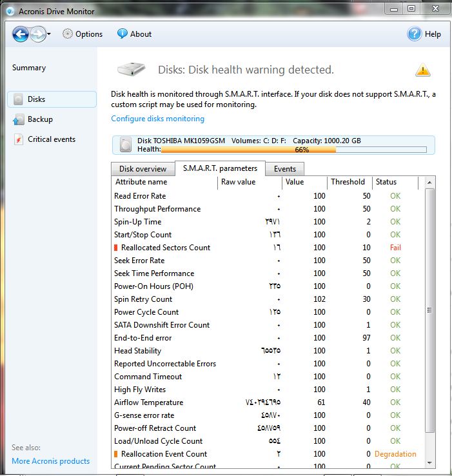Select Reallocation Event Count attribute
This screenshot has height=476, width=452.
click(x=164, y=454)
